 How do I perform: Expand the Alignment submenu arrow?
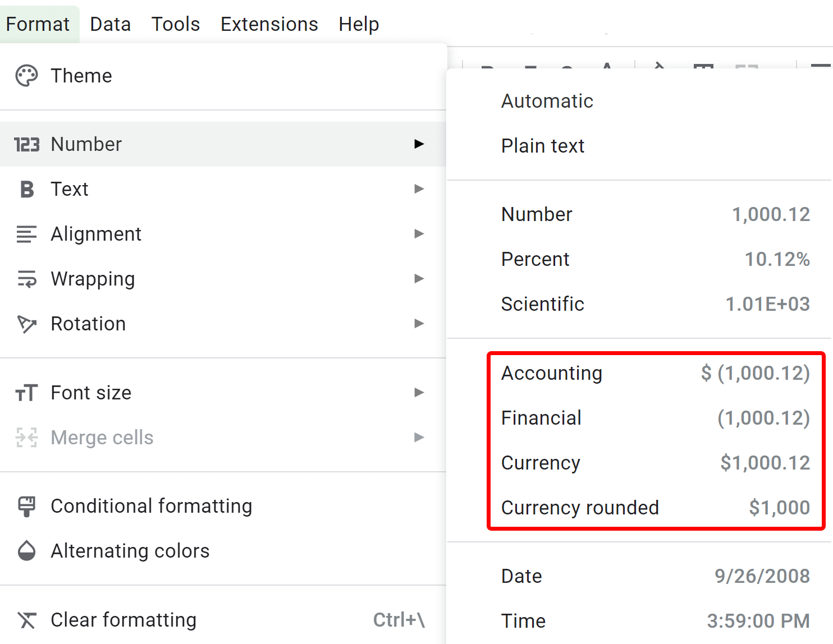pyautogui.click(x=419, y=234)
